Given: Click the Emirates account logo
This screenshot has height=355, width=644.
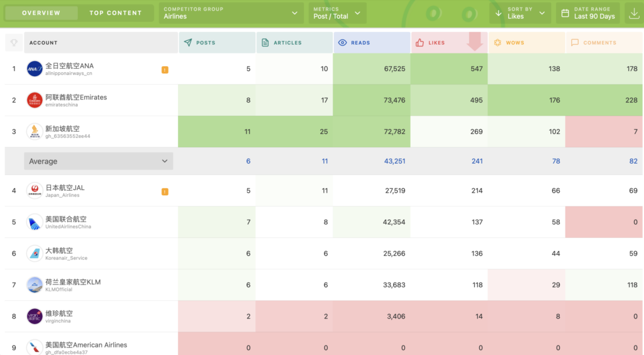Looking at the screenshot, I should (35, 100).
